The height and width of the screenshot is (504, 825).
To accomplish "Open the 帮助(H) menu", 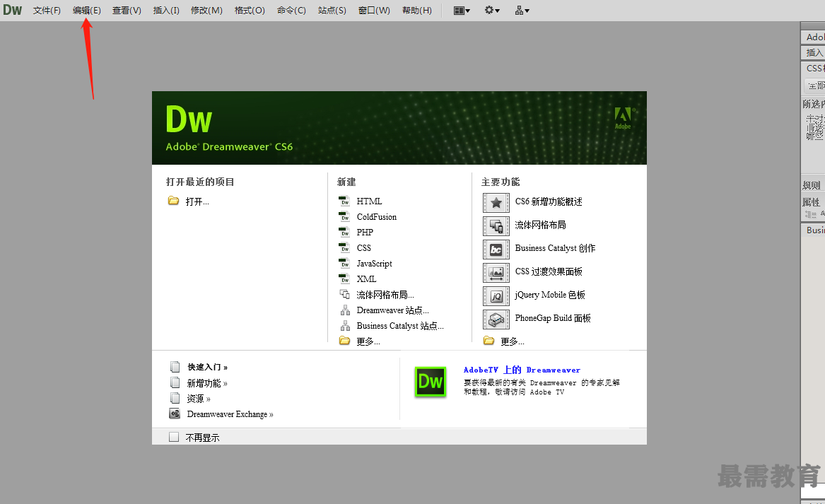I will click(x=416, y=11).
